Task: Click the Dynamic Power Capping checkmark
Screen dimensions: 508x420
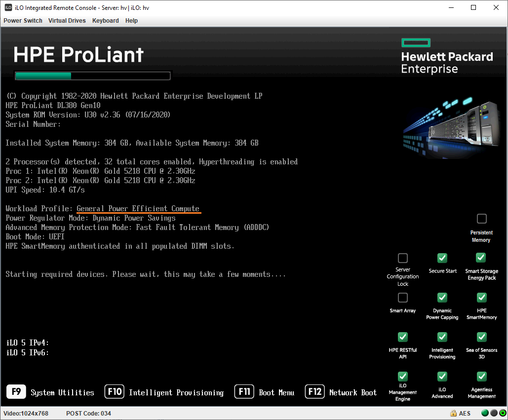Action: pos(442,298)
